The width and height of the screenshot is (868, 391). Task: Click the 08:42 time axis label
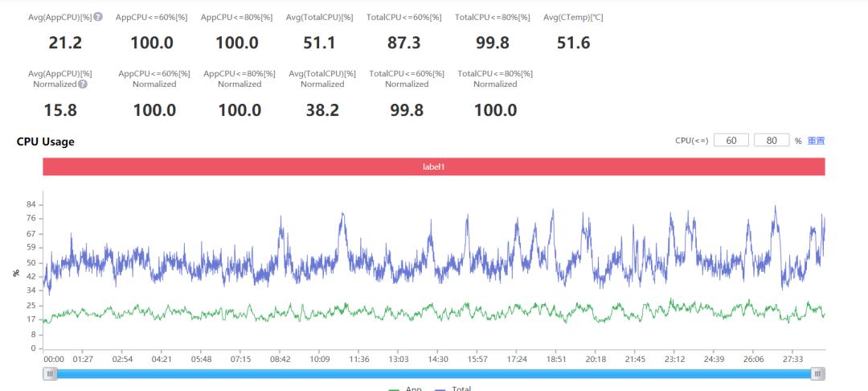coord(280,359)
